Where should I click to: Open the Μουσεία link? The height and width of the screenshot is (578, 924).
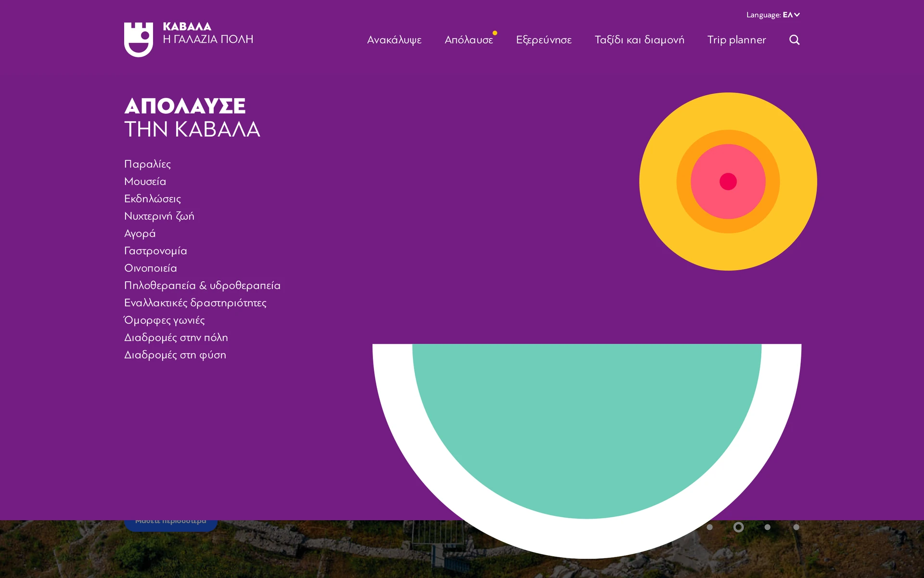[145, 182]
